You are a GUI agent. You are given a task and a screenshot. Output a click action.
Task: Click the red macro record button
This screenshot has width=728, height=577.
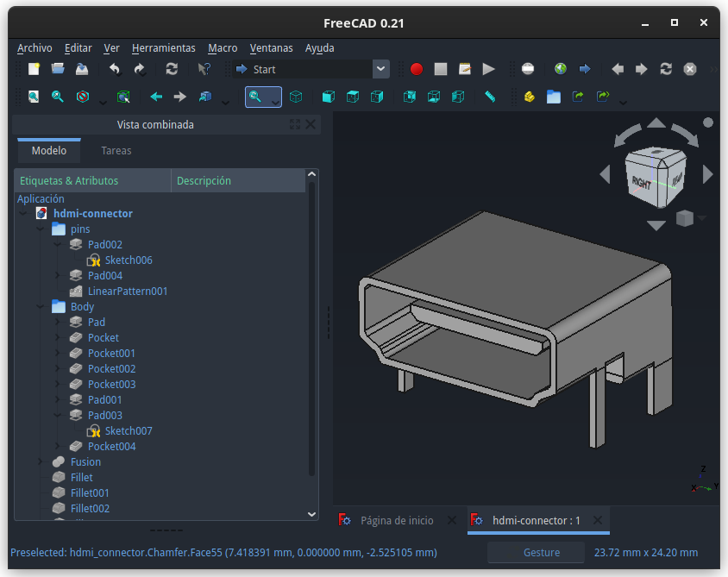point(417,69)
